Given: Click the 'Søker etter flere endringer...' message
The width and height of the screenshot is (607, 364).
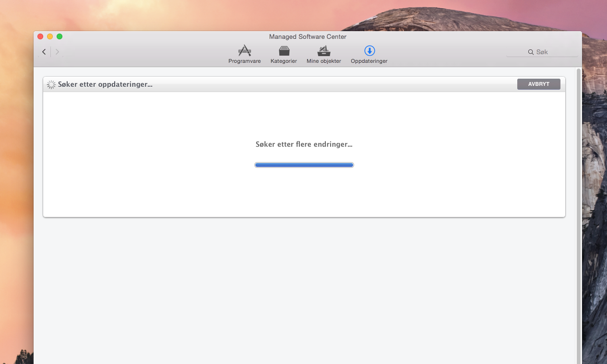Looking at the screenshot, I should (304, 144).
